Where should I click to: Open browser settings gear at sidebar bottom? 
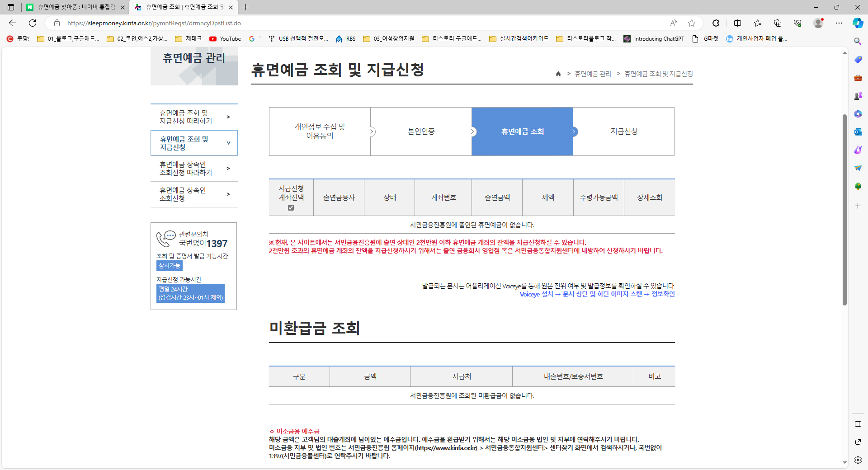click(x=857, y=460)
